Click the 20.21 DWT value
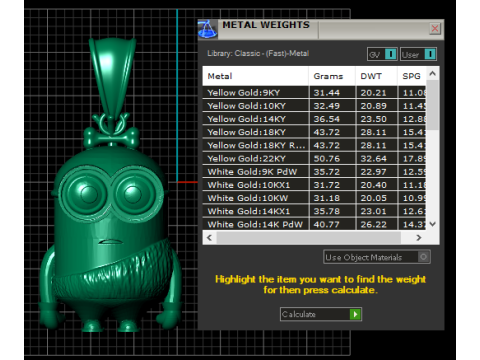The image size is (480, 360). (373, 93)
